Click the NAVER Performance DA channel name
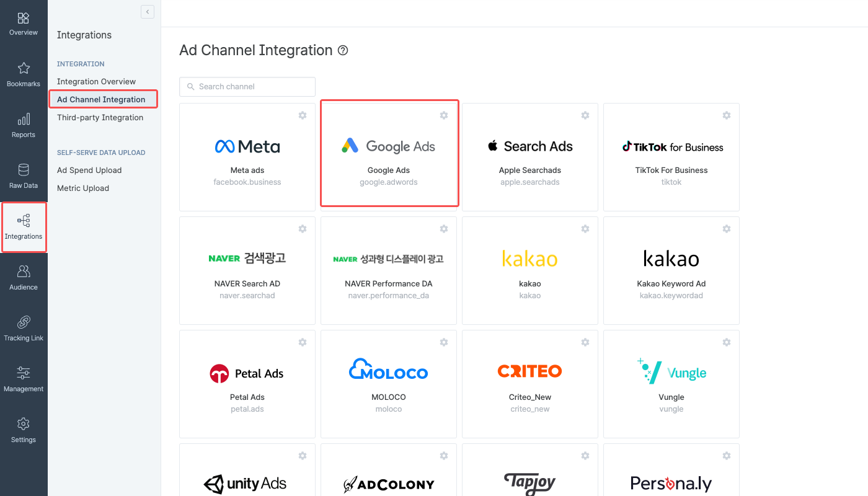The image size is (868, 496). (x=389, y=283)
